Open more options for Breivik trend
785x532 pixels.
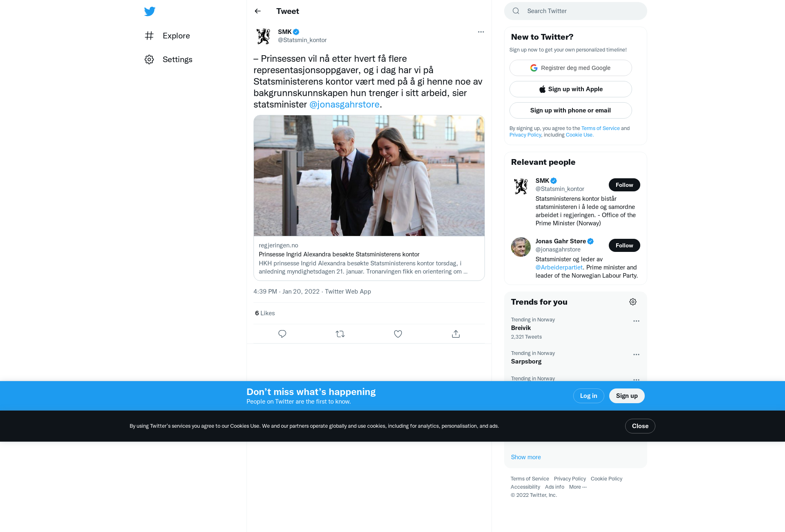coord(636,321)
